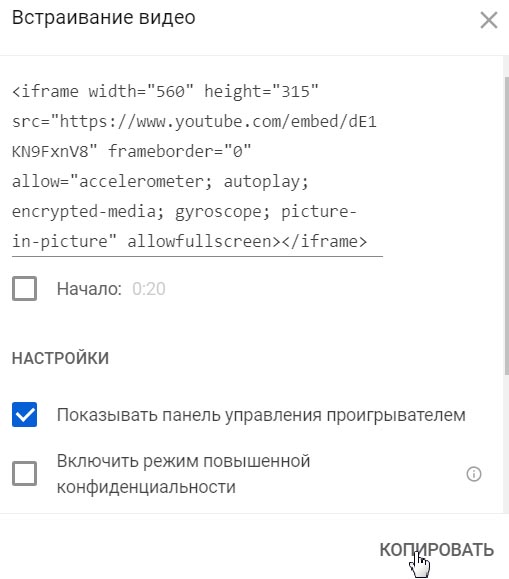This screenshot has height=579, width=509.
Task: Click the closing </iframe> tag text
Action: (x=324, y=241)
